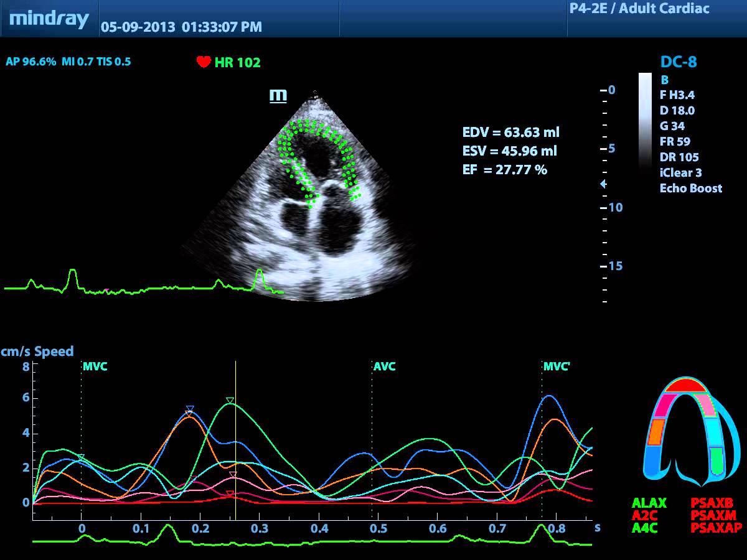Viewport: 747px width, 560px height.
Task: Click the grayscale bar beside DC-8
Action: tap(645, 118)
